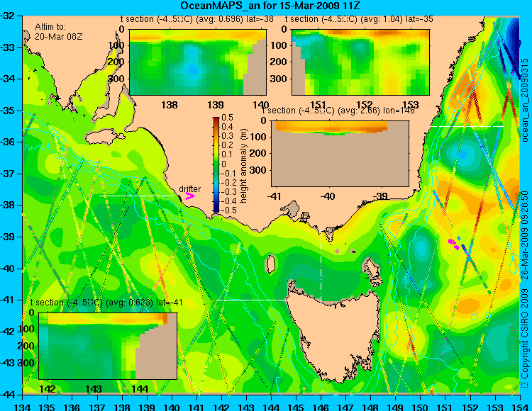Click the -32 latitude axis label
The width and height of the screenshot is (532, 411).
(x=7, y=16)
